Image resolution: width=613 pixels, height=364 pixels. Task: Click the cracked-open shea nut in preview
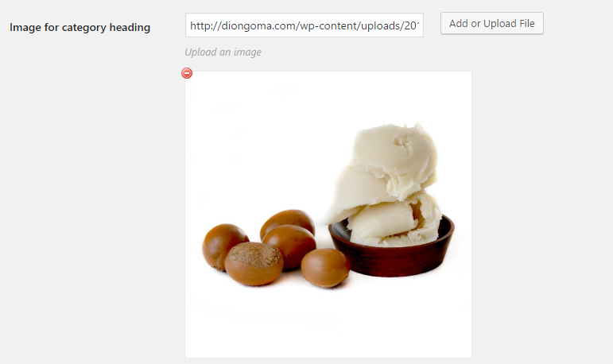pyautogui.click(x=254, y=264)
